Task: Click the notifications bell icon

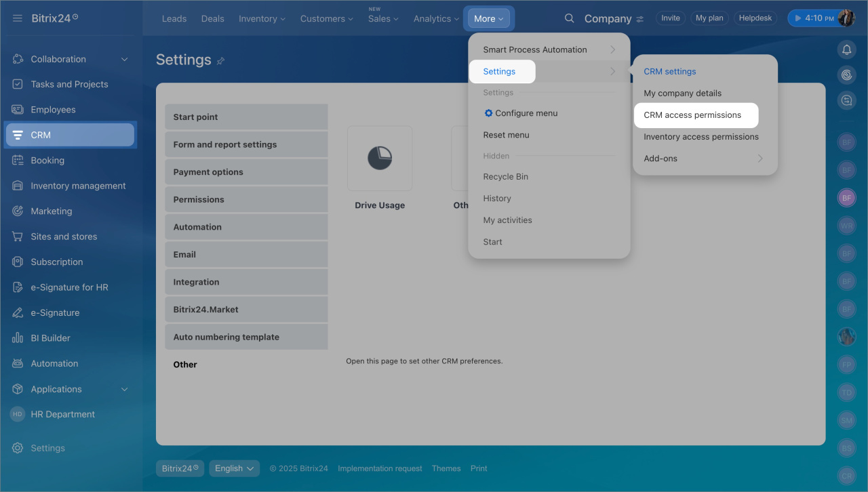Action: click(x=846, y=49)
